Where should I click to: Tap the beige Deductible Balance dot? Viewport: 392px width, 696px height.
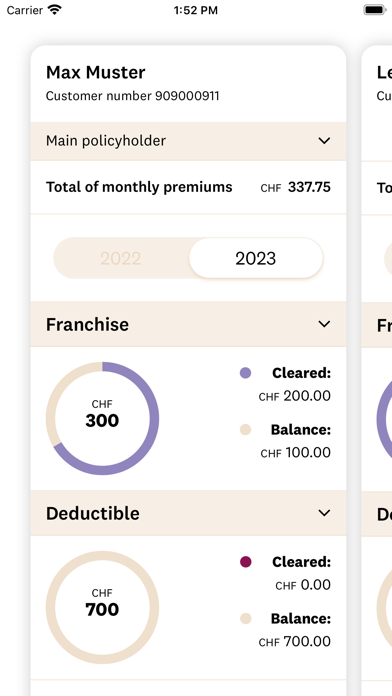245,618
